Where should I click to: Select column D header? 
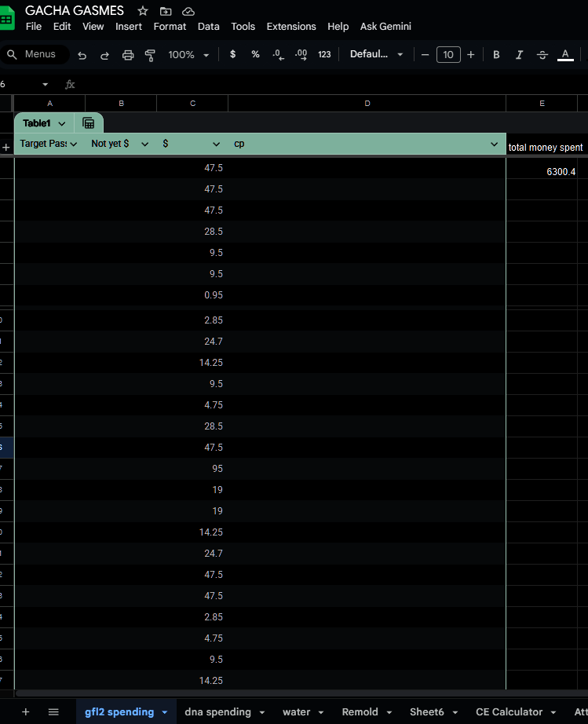pyautogui.click(x=367, y=104)
